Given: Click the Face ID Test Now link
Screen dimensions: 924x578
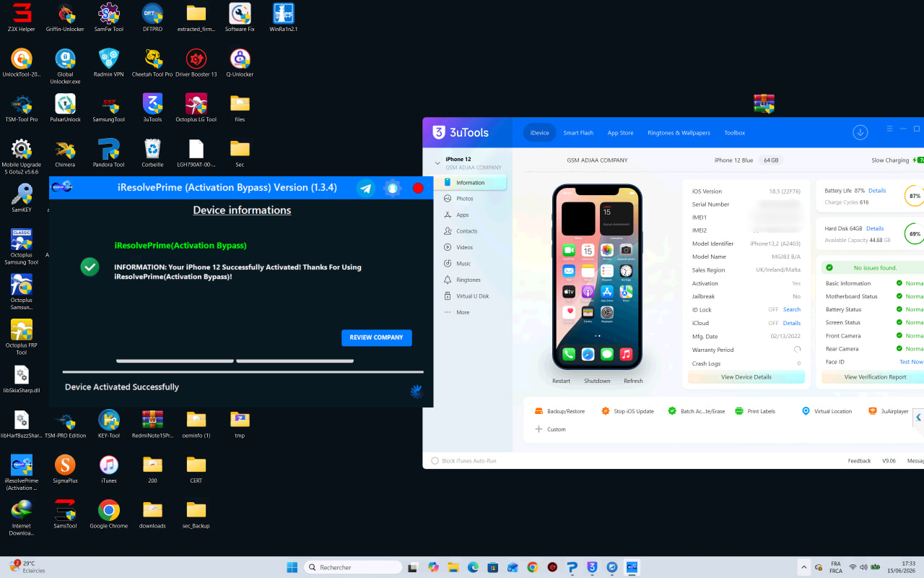Looking at the screenshot, I should click(911, 361).
